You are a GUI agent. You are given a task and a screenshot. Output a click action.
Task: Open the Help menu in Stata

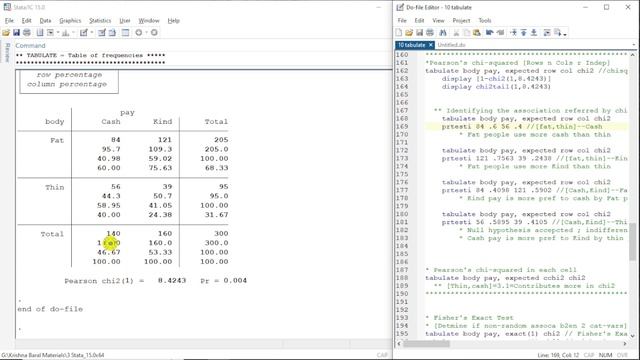click(x=173, y=20)
